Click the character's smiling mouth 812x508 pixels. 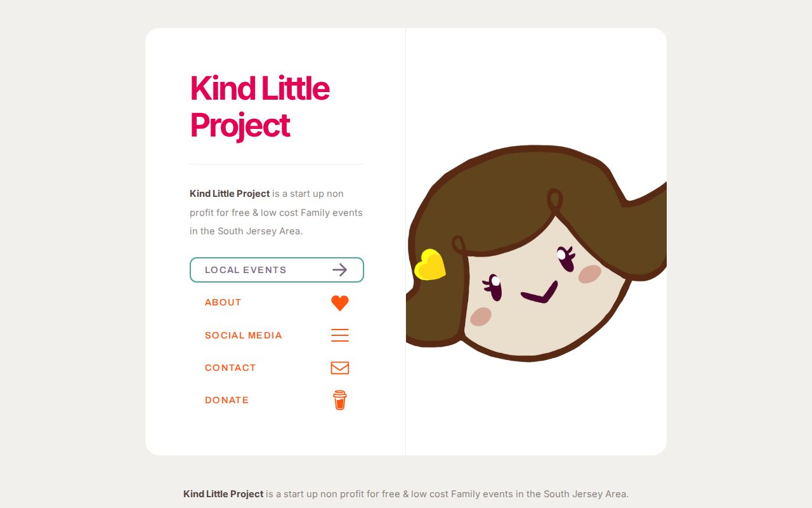540,292
